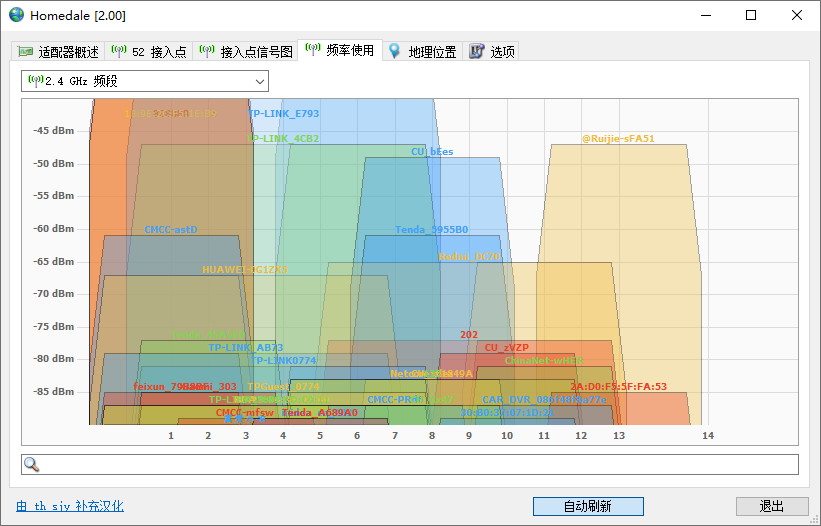Click channel 11 axis label
Image resolution: width=821 pixels, height=526 pixels.
click(544, 435)
